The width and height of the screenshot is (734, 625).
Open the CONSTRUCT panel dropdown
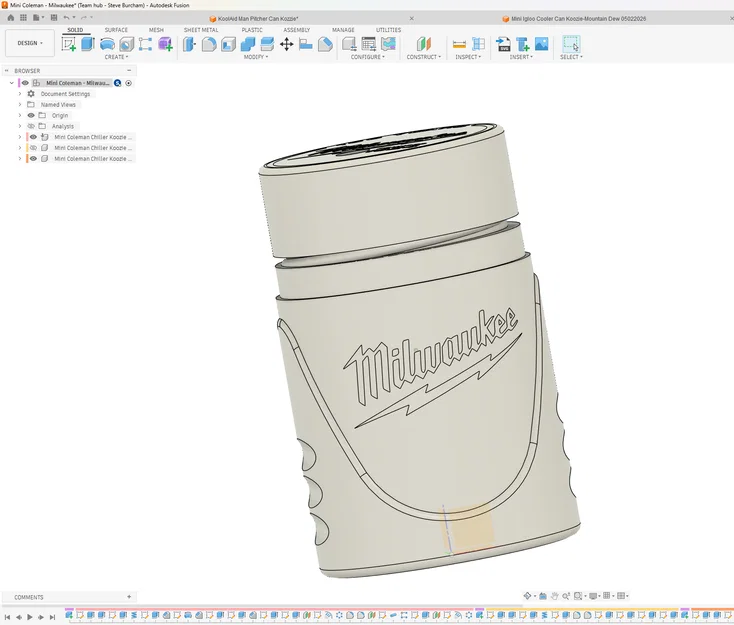coord(424,57)
